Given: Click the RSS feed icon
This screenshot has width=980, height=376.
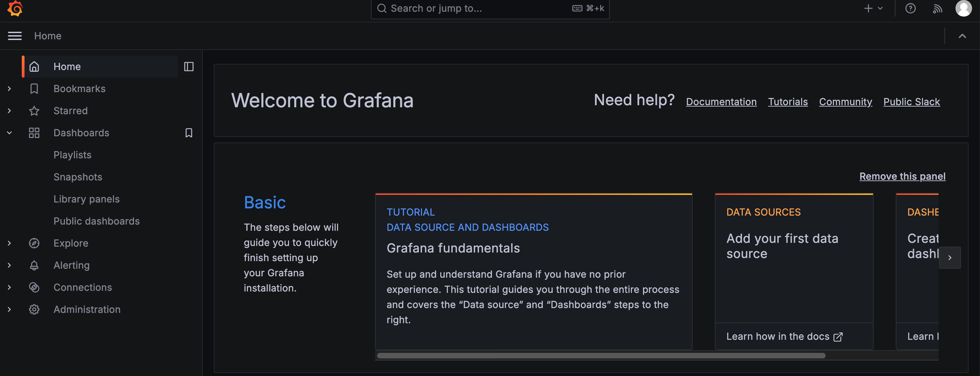Looking at the screenshot, I should pos(938,9).
